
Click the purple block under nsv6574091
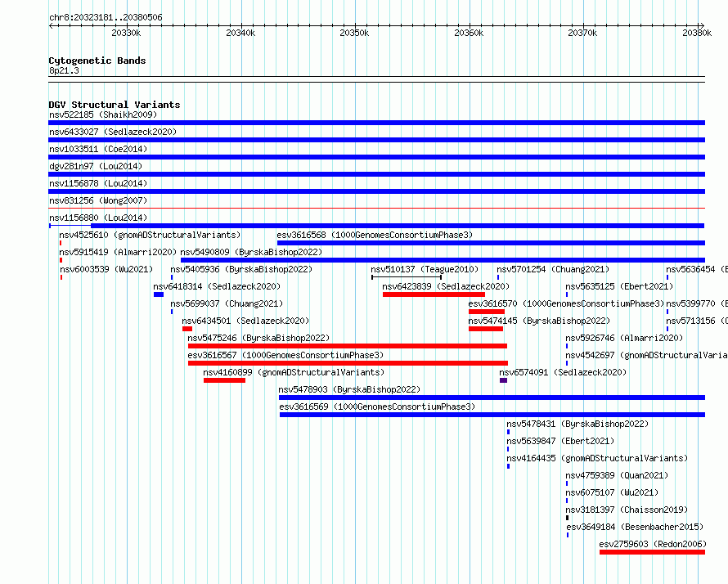coord(503,380)
